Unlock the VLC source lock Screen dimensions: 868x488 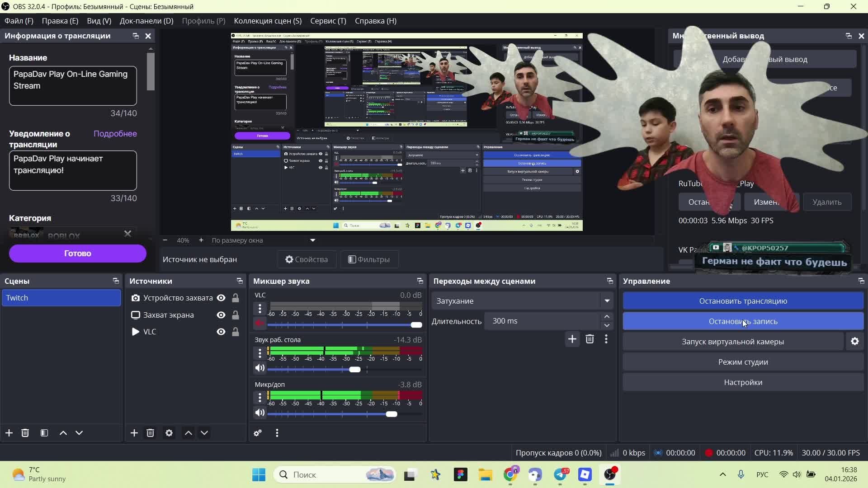[x=235, y=332]
